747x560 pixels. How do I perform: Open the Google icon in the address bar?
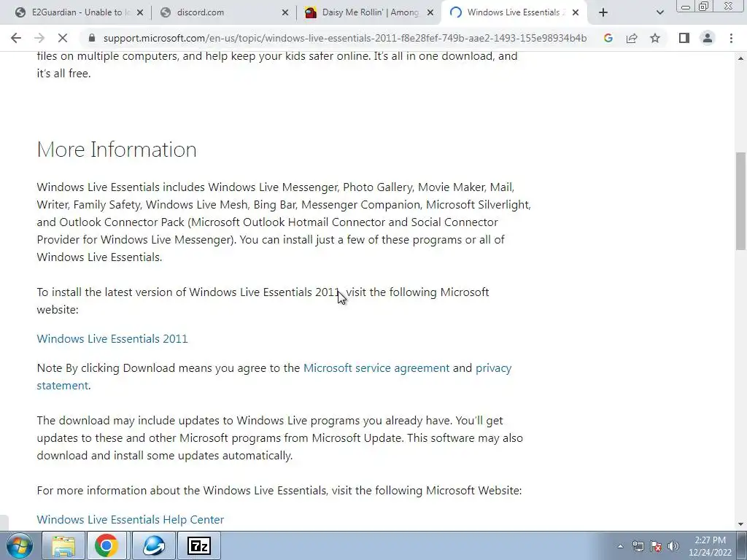click(608, 38)
